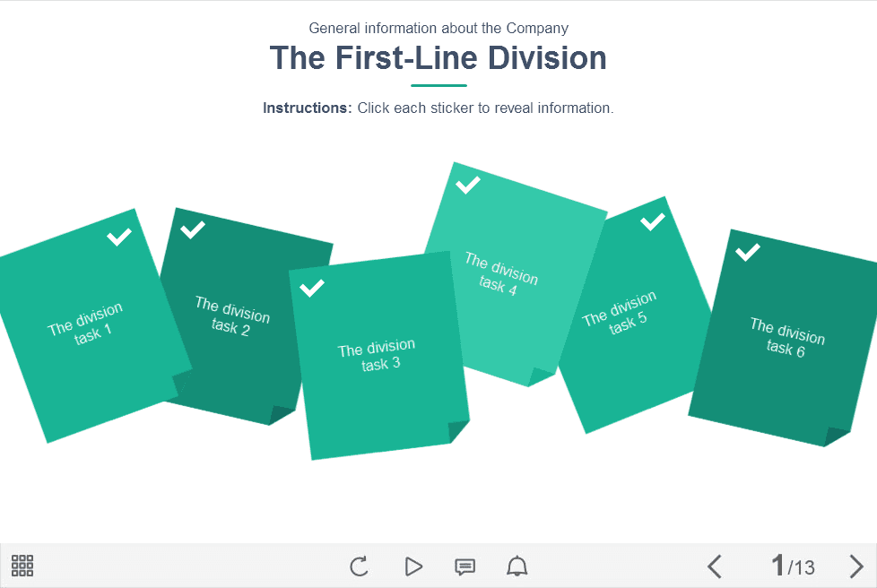Open the slide grid menu icon
This screenshot has height=588, width=877.
click(x=22, y=566)
